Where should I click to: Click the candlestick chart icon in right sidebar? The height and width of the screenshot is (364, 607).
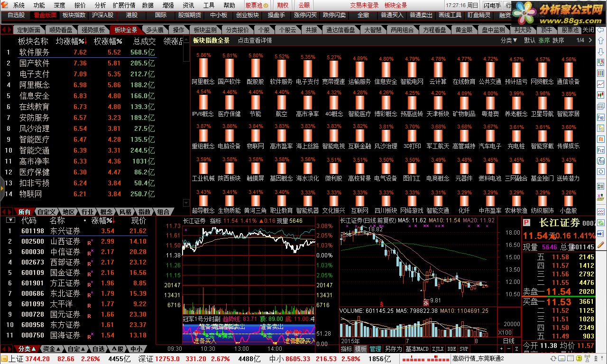601,95
